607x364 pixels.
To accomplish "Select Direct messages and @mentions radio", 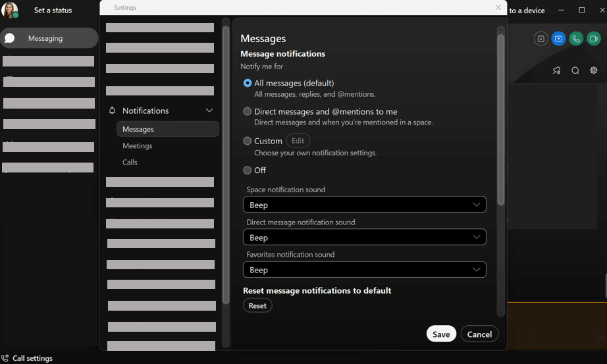I will tap(248, 111).
